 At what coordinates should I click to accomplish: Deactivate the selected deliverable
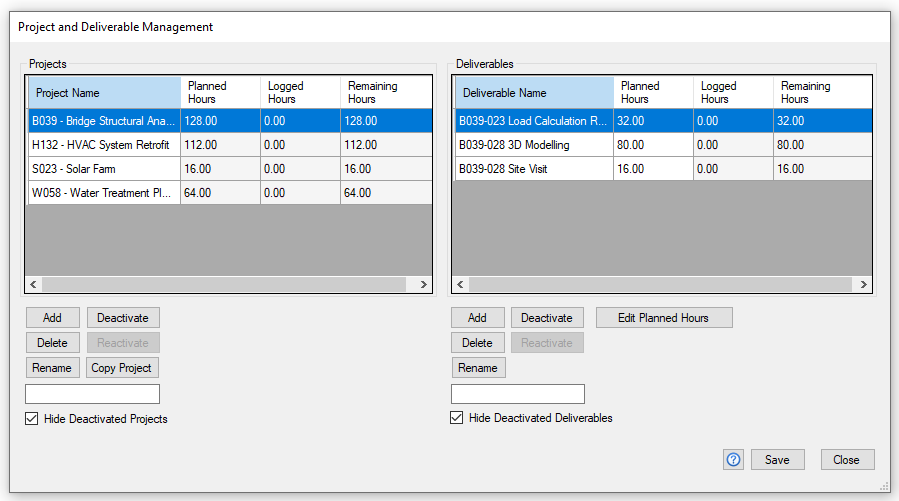(546, 318)
